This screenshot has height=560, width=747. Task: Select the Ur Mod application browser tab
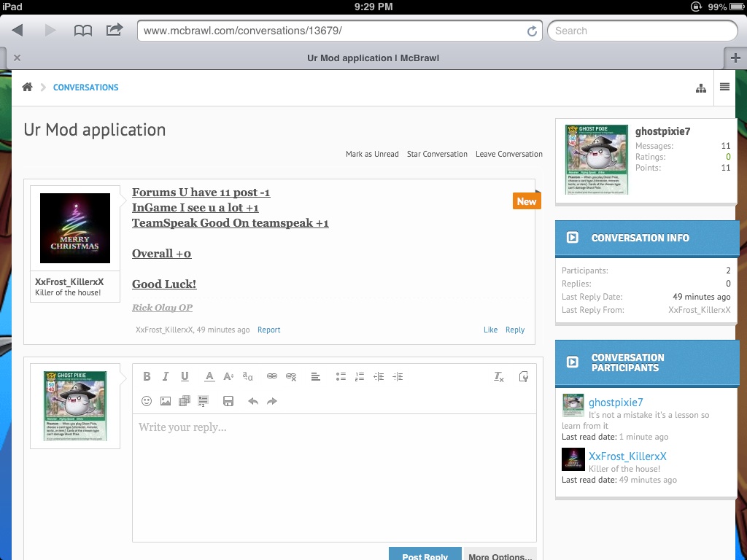373,58
